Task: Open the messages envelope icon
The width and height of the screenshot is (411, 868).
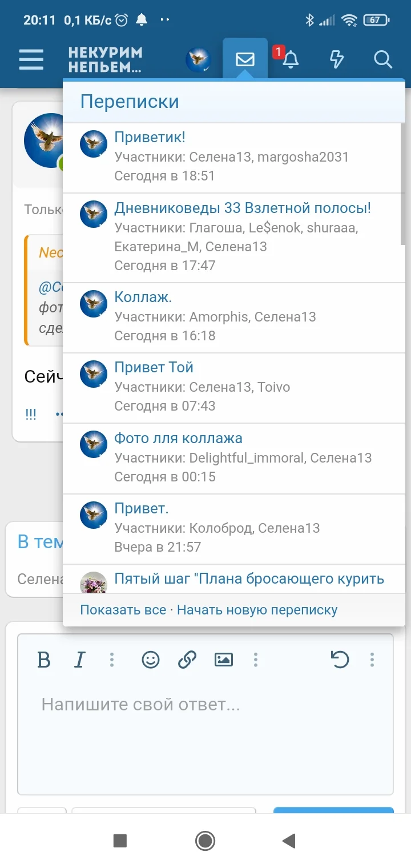Action: pos(245,59)
